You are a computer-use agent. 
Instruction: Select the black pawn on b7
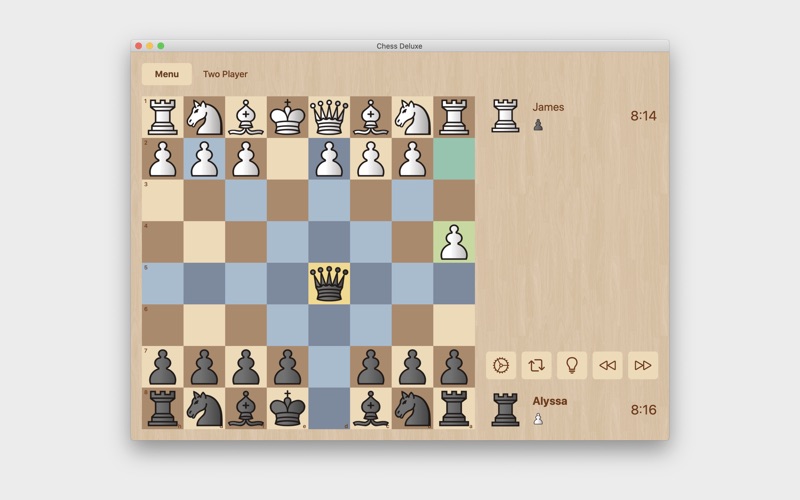coord(412,367)
